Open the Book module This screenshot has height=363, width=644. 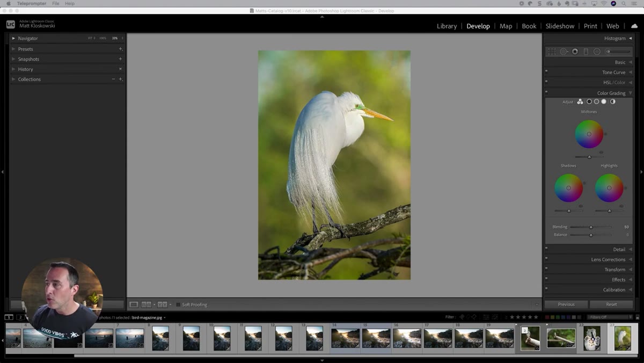tap(529, 26)
